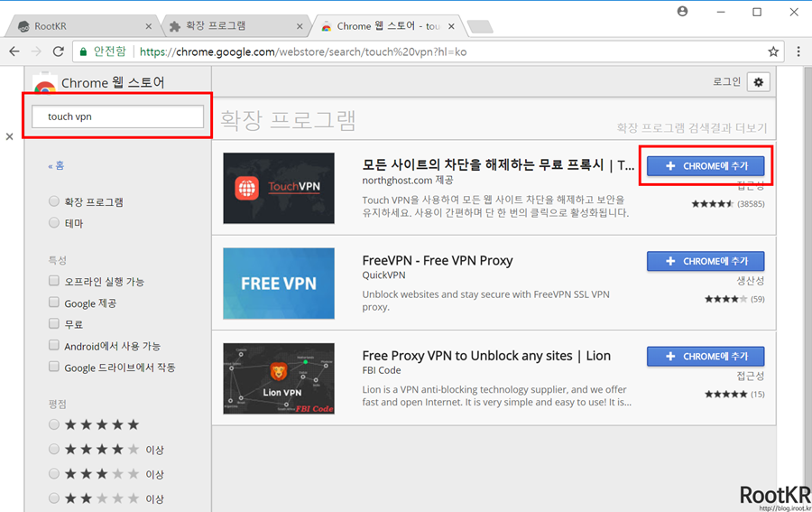Select the 테마 radio filter

pyautogui.click(x=54, y=223)
